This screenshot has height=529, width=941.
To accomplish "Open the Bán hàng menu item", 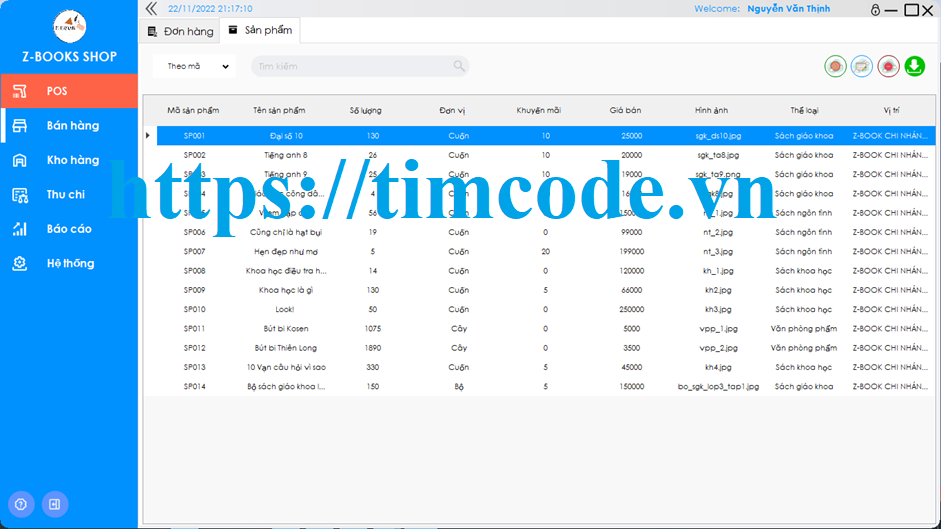I will [x=69, y=125].
